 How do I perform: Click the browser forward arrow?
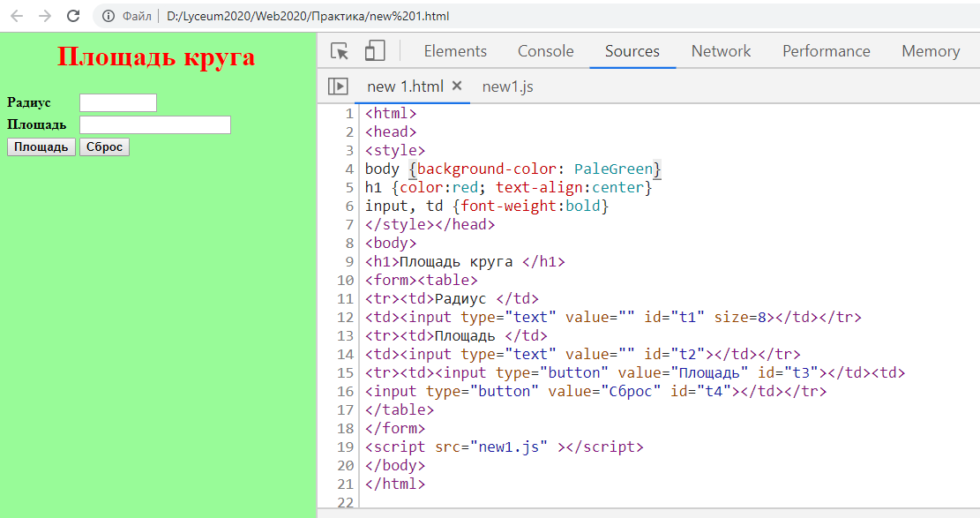[x=45, y=16]
